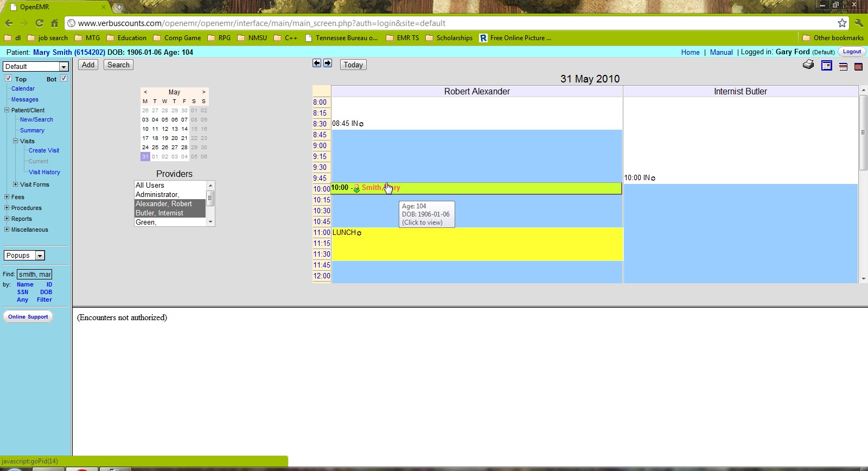Bookmark this page with the star icon
The height and width of the screenshot is (471, 868).
click(842, 23)
